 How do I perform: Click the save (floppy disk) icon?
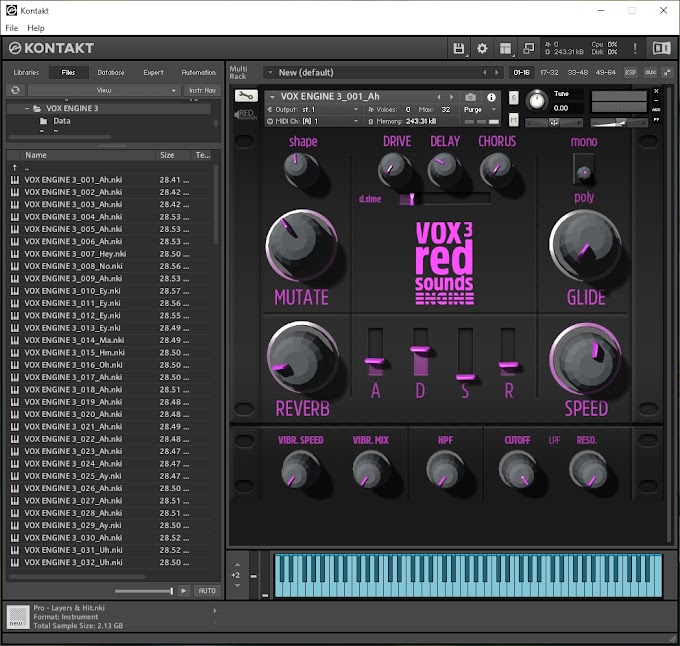click(458, 49)
